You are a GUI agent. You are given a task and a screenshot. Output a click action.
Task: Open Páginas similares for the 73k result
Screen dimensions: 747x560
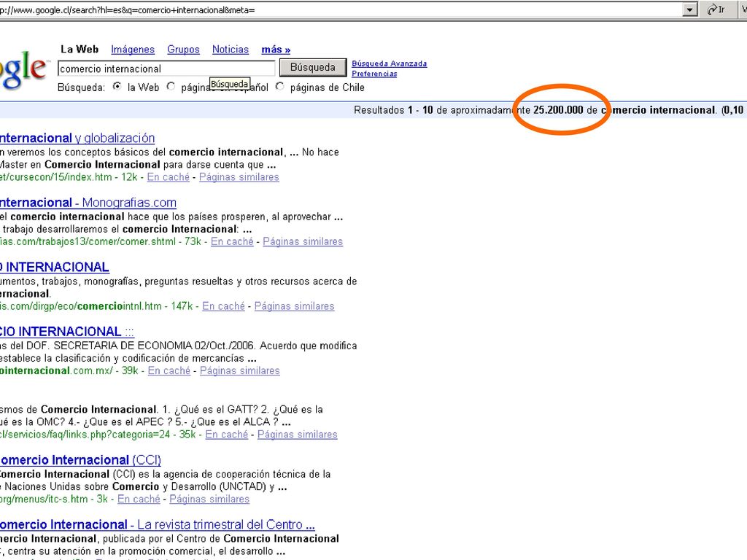303,241
